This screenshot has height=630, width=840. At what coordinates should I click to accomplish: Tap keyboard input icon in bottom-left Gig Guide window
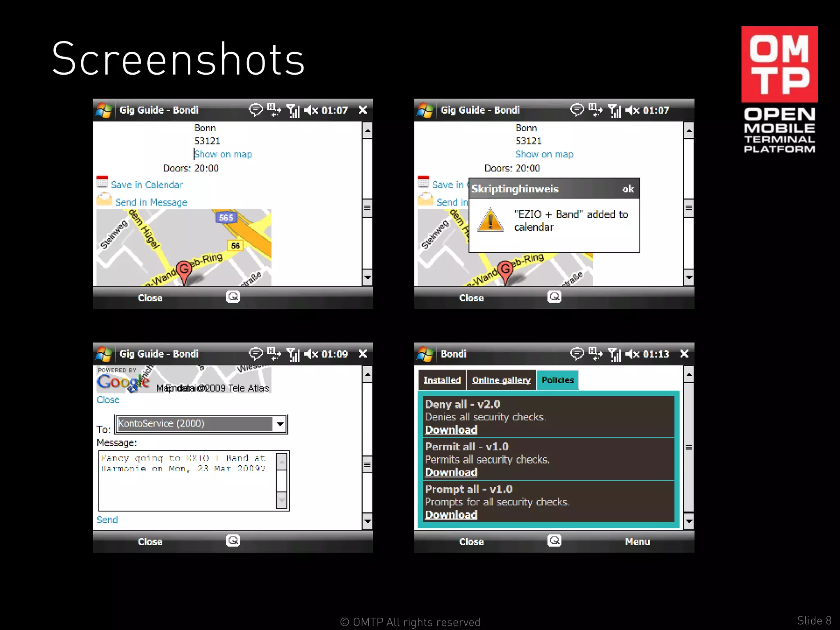(233, 541)
